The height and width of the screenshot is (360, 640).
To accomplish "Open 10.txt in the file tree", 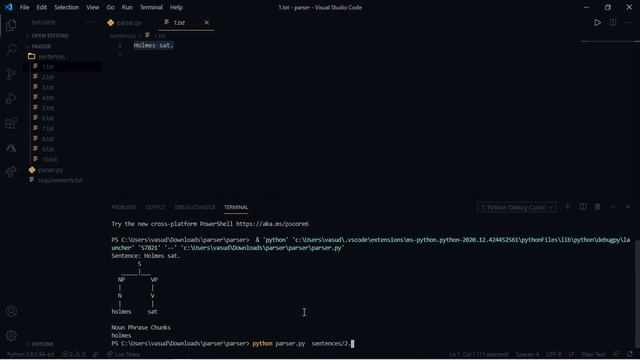I will [x=49, y=160].
